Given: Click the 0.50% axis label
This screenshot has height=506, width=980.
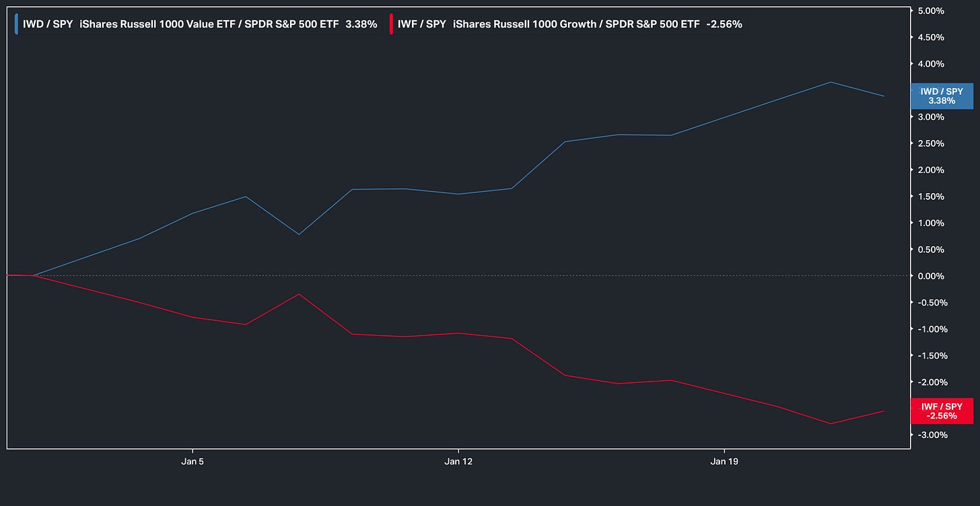Looking at the screenshot, I should coord(931,250).
